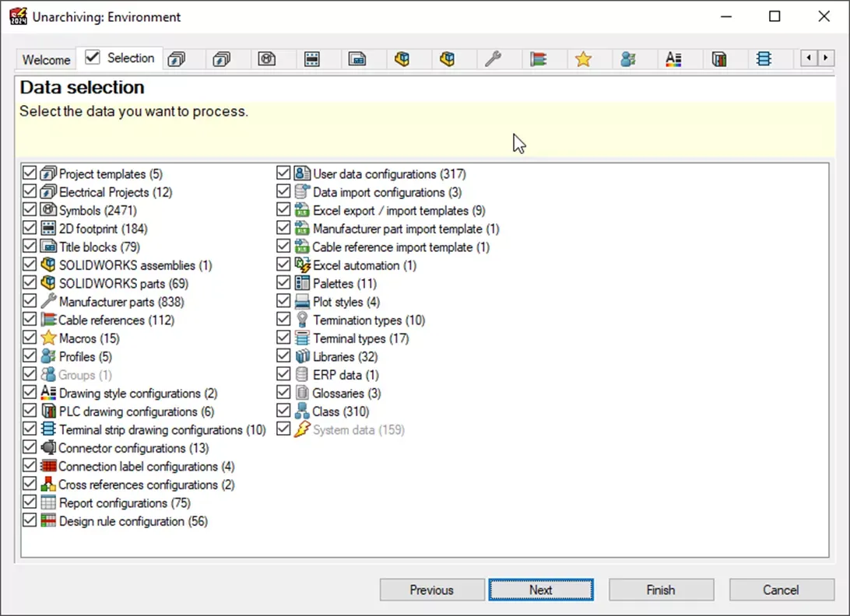Screen dimensions: 850x616
Task: Open the Electrical Projects tab
Action: click(222, 58)
